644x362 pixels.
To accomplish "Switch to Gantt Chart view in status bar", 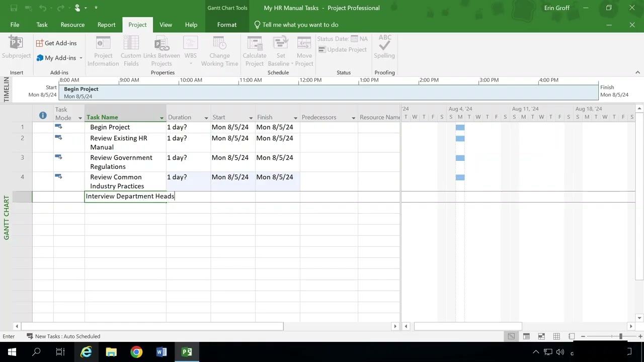I will tap(511, 336).
